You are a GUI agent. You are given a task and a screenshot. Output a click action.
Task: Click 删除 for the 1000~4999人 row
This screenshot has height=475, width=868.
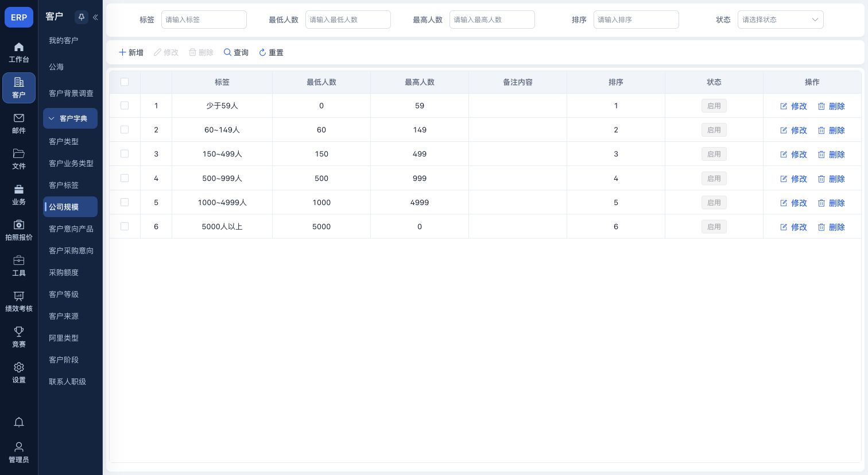[831, 203]
